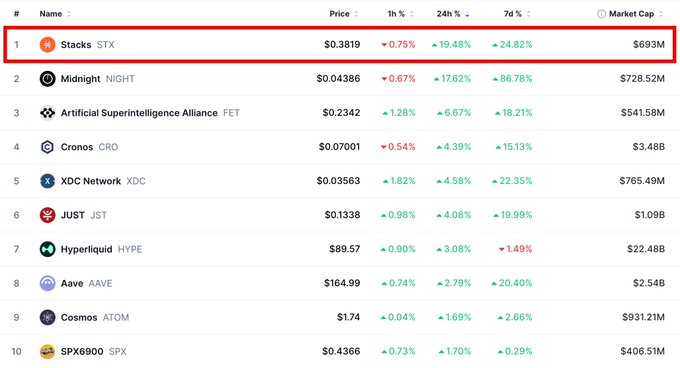680x368 pixels.
Task: Click XDC market cap $765.49M
Action: [642, 181]
